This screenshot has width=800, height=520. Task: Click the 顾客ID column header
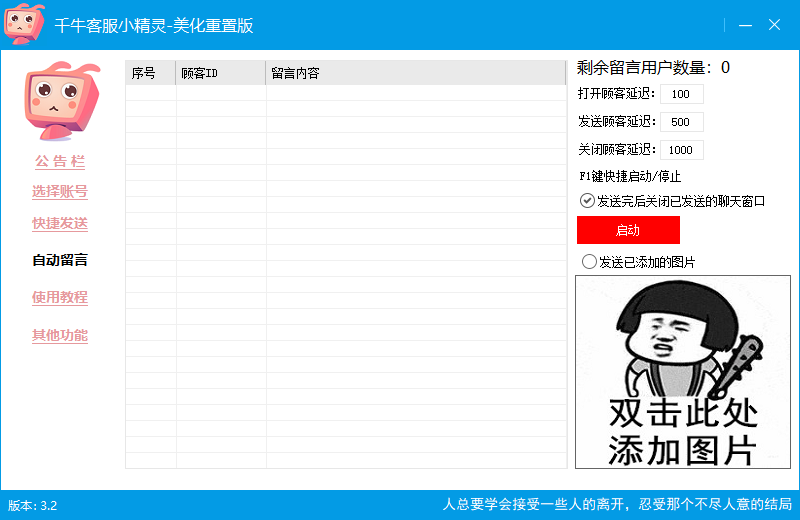tap(220, 73)
